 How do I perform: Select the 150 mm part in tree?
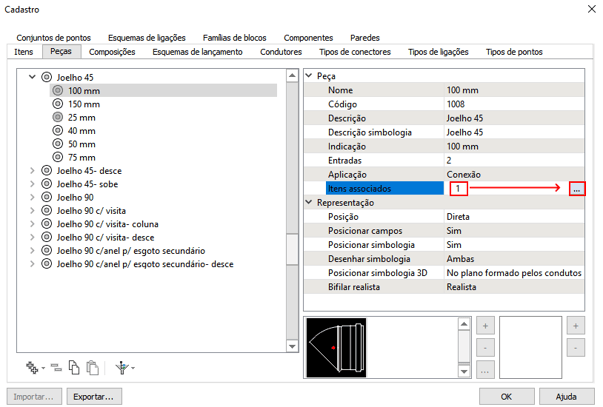click(83, 103)
